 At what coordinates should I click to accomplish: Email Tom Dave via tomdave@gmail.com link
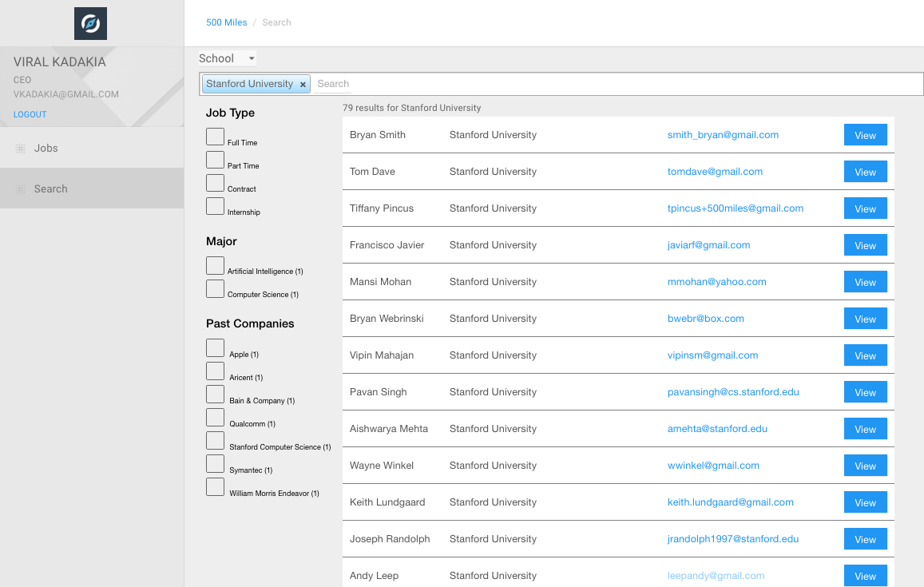coord(715,172)
